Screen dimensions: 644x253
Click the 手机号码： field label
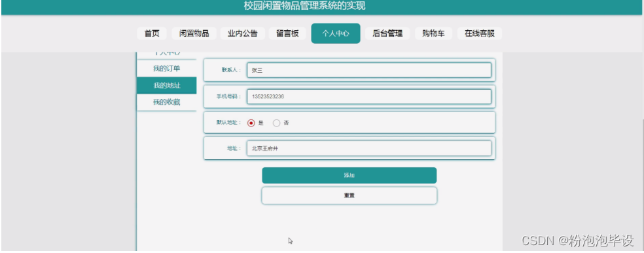[x=229, y=97]
